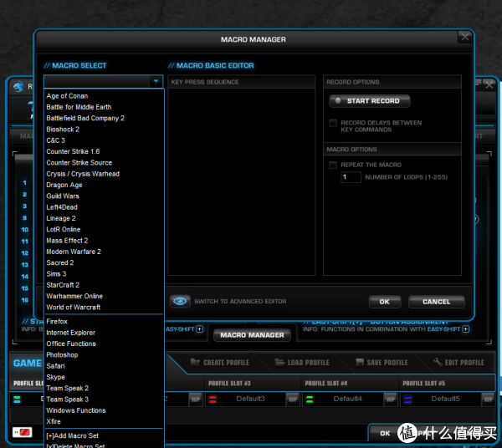Click the Macro Manager button in main window
This screenshot has height=448, width=502.
click(252, 335)
